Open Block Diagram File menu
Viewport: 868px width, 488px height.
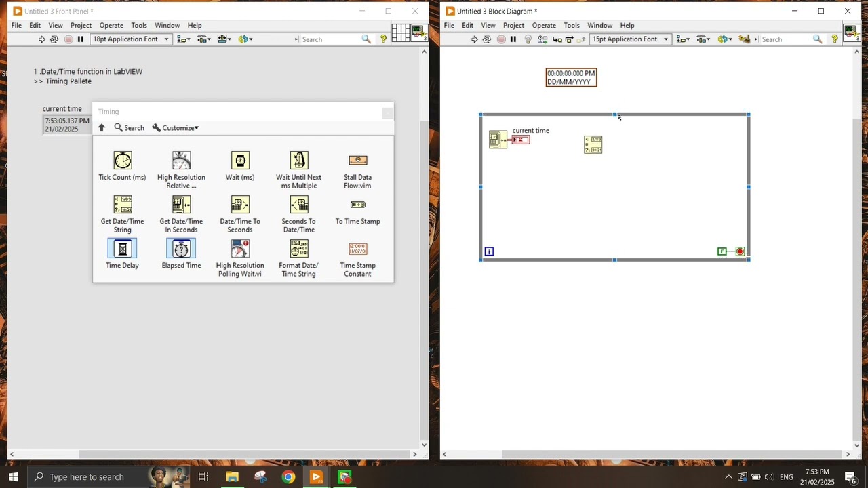pos(449,25)
